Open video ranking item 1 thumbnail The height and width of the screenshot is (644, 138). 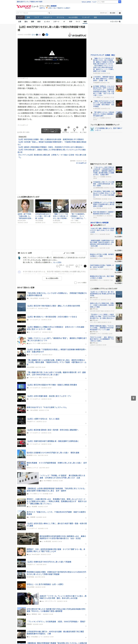tap(119, 170)
